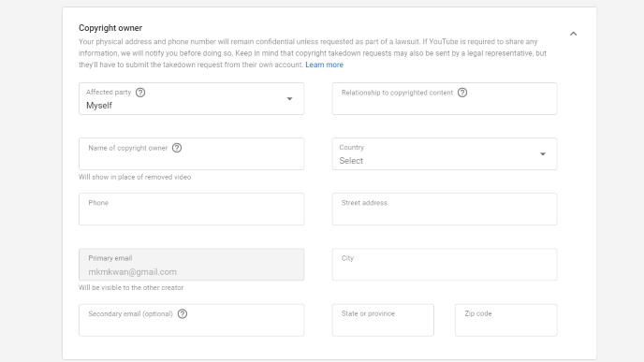Click the Secondary email optional field
This screenshot has height=362, width=644.
(191, 320)
